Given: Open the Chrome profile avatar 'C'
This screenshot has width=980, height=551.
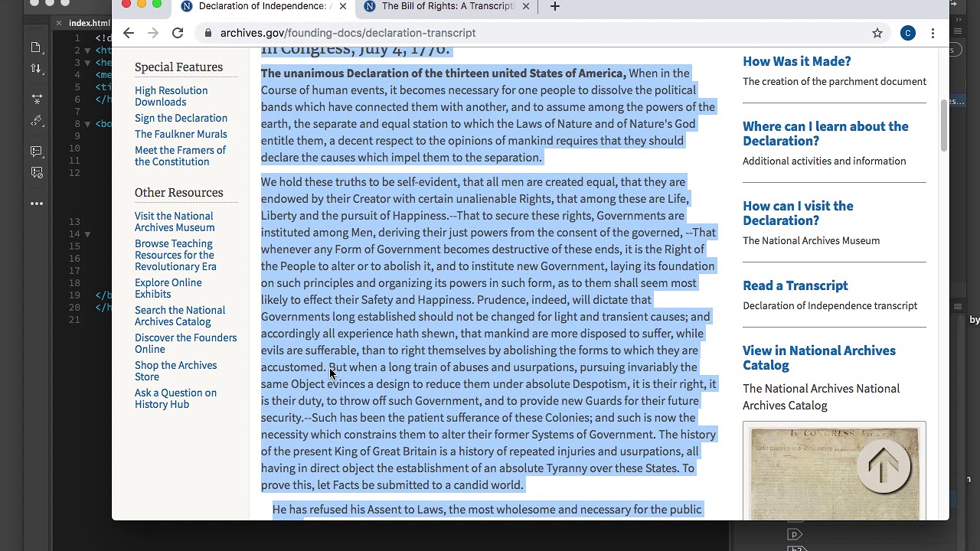Looking at the screenshot, I should coord(908,33).
